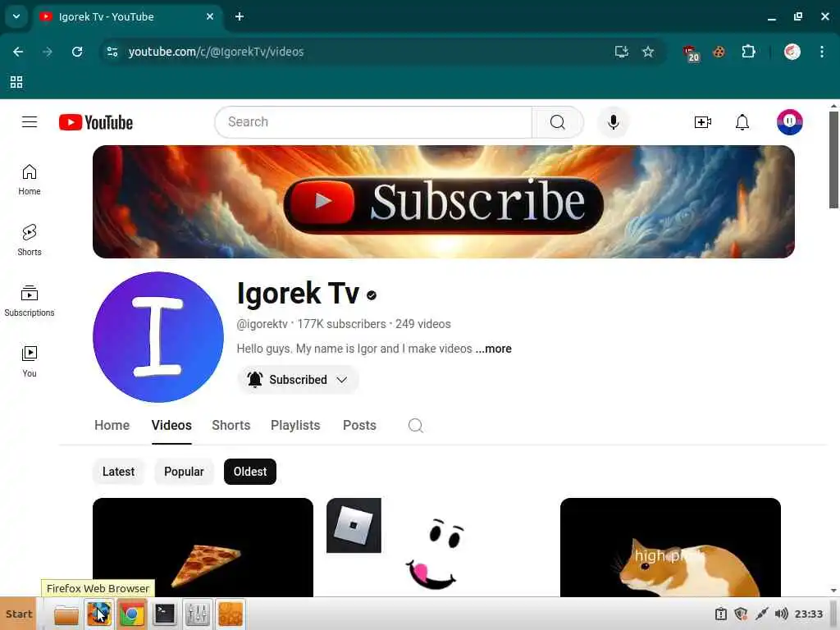The height and width of the screenshot is (630, 840).
Task: Open the Start menu
Action: tap(18, 614)
